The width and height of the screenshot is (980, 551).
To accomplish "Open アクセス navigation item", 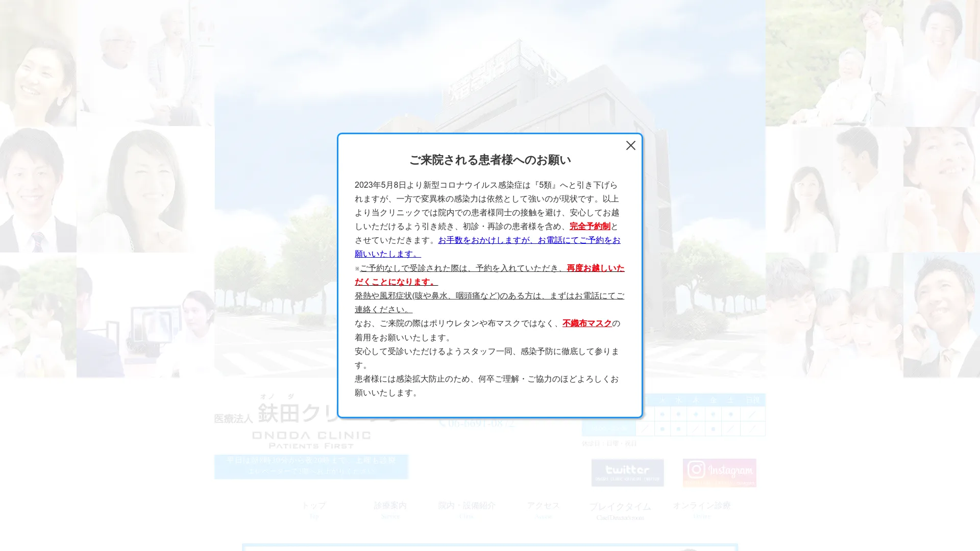I will tap(544, 510).
